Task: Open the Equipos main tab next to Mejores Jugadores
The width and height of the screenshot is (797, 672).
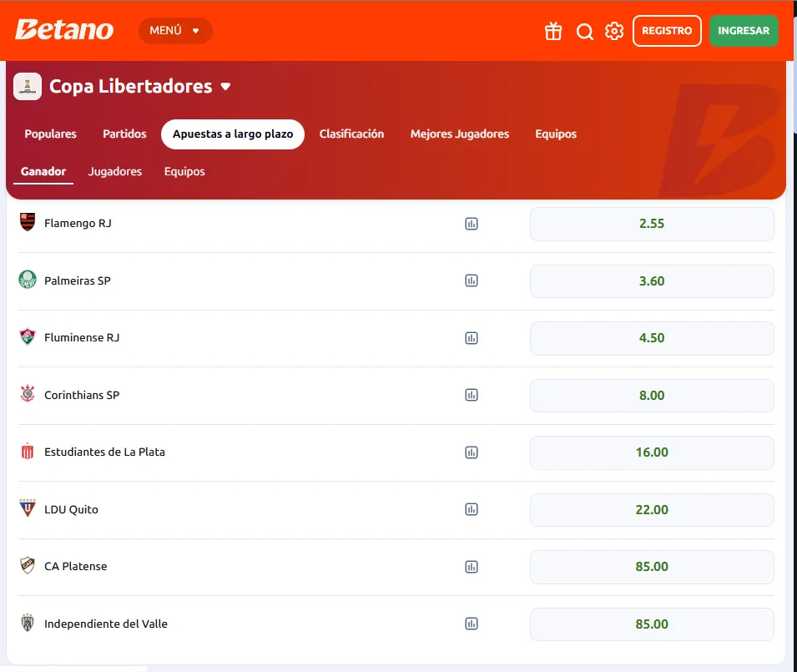Action: pyautogui.click(x=556, y=134)
